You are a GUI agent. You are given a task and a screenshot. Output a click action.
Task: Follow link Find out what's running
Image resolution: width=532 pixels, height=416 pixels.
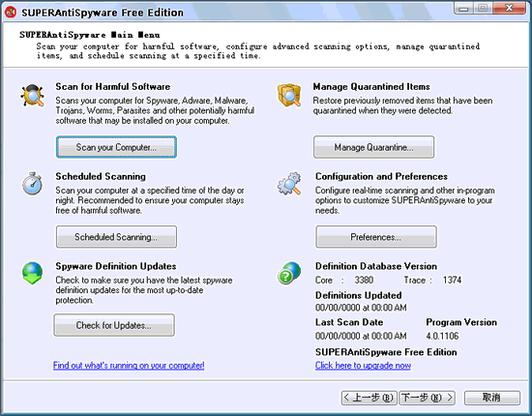click(129, 366)
